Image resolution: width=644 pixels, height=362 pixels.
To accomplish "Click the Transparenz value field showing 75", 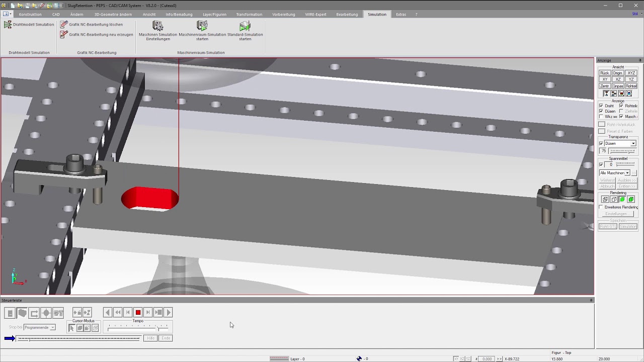I will coord(603,151).
